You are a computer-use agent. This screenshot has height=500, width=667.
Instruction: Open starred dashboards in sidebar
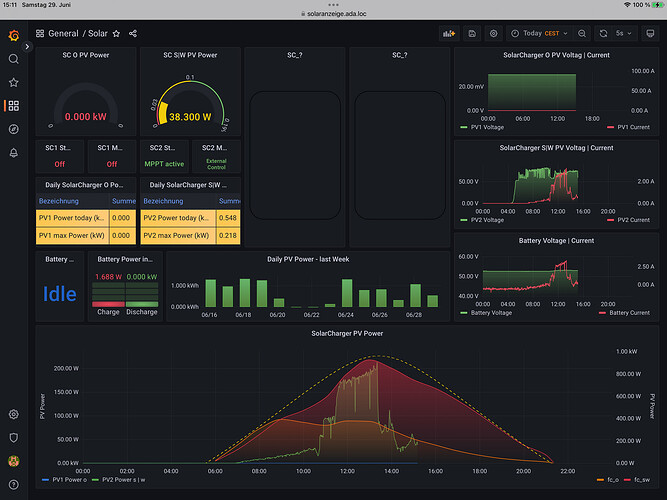[x=14, y=83]
